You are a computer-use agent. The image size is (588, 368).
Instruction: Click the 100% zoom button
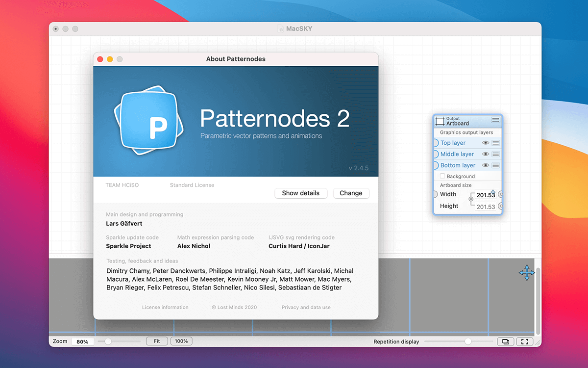point(181,341)
